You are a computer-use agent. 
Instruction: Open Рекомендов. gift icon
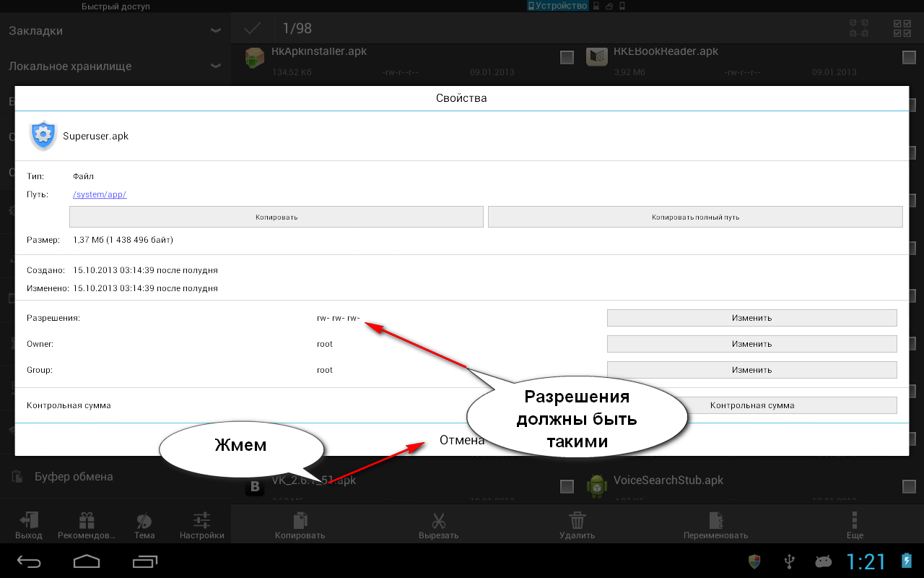click(x=87, y=521)
